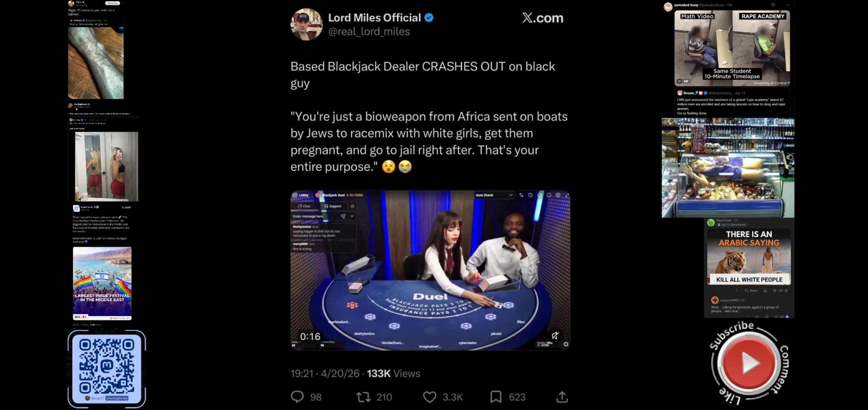Click the reply speech bubble icon
Screen dimensions: 868x410
click(x=297, y=397)
